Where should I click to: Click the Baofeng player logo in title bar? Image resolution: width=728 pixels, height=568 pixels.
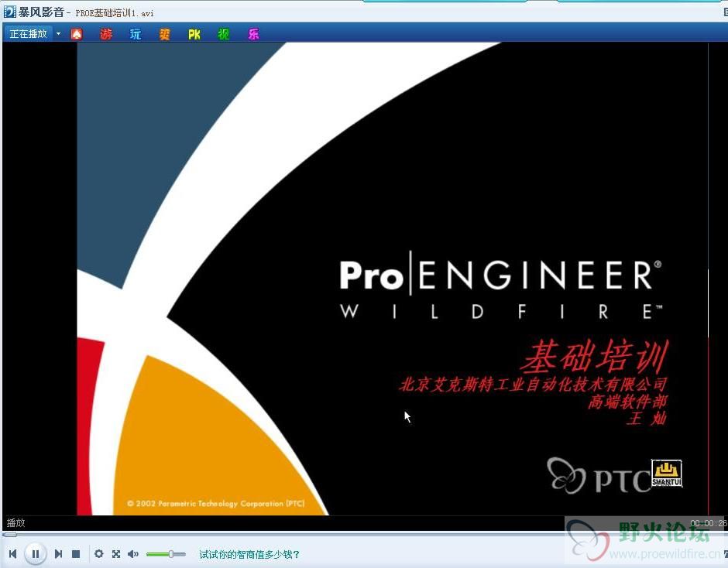(10, 12)
